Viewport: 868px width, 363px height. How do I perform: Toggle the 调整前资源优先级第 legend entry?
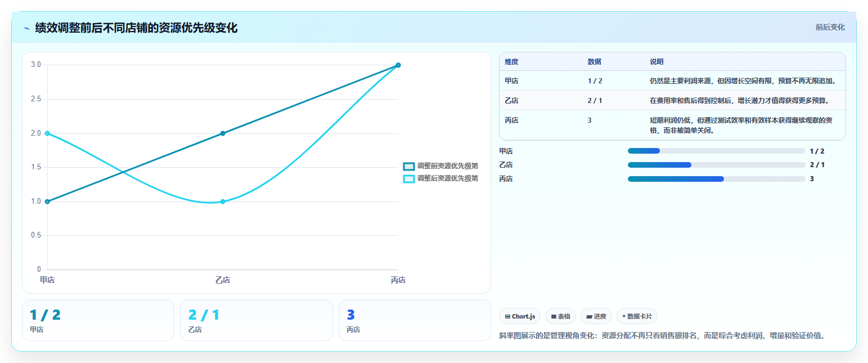click(441, 166)
